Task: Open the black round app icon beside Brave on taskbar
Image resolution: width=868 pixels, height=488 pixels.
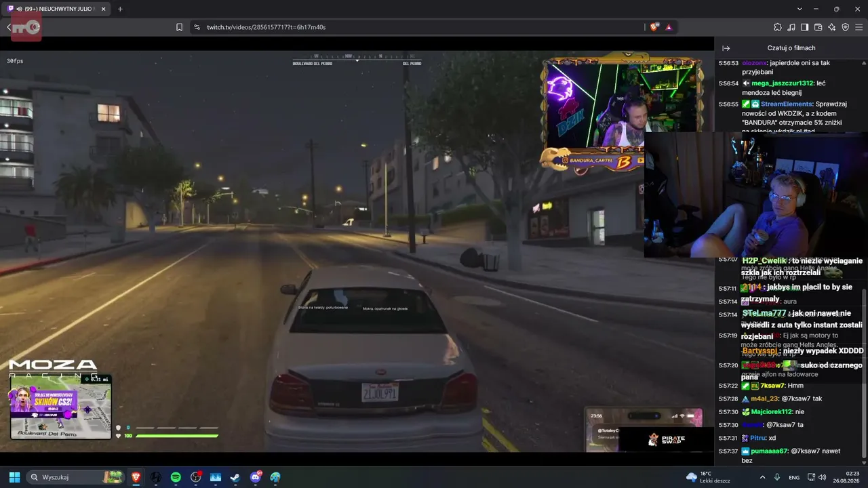Action: point(156,477)
